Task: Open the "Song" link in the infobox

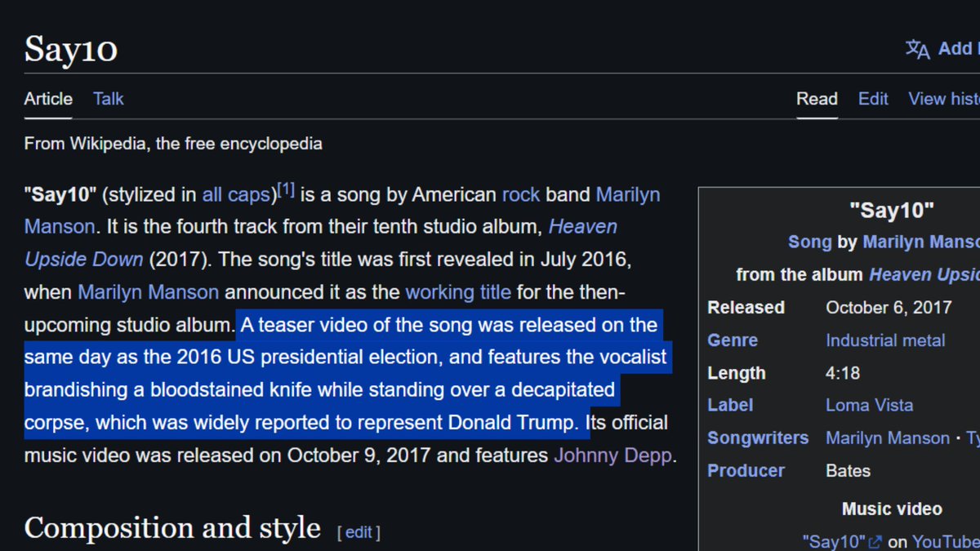Action: coord(810,242)
